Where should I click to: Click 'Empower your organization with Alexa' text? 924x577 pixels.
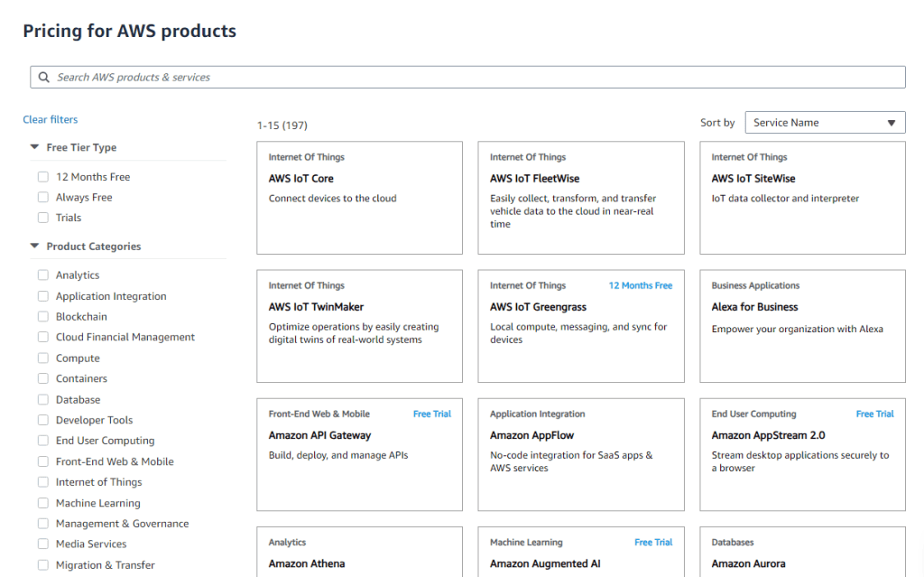[x=798, y=330]
